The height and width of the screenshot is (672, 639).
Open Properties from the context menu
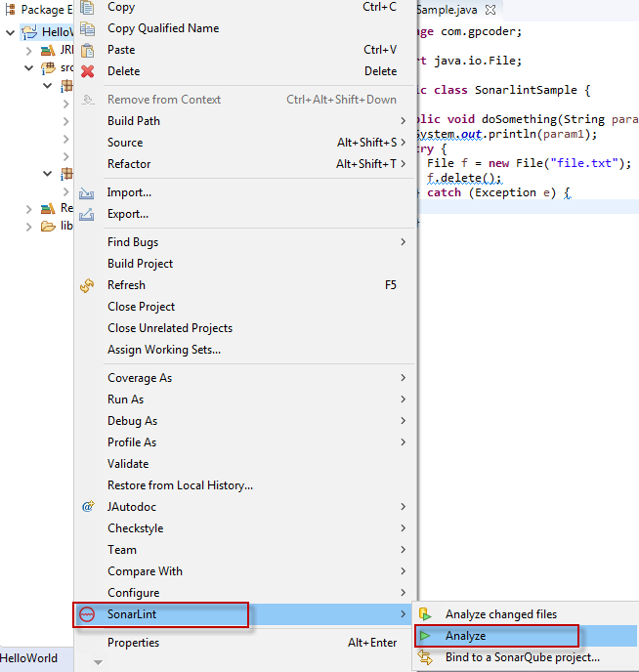click(133, 643)
